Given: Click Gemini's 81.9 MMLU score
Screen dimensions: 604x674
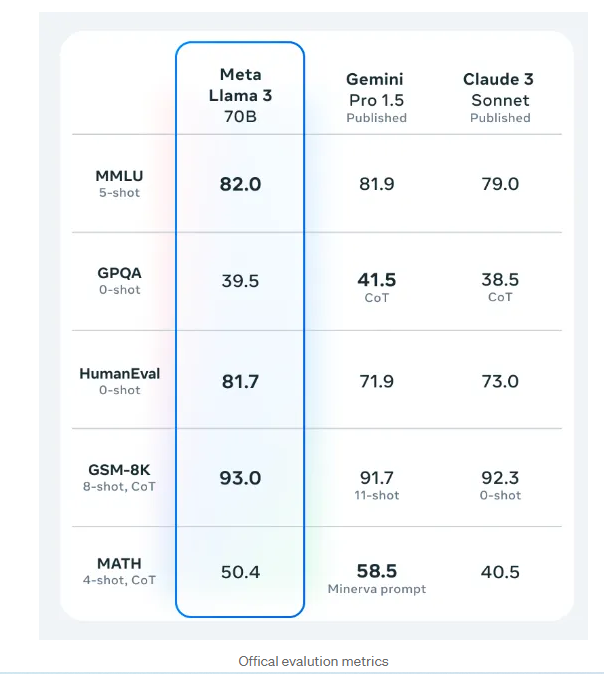Looking at the screenshot, I should coord(376,184).
